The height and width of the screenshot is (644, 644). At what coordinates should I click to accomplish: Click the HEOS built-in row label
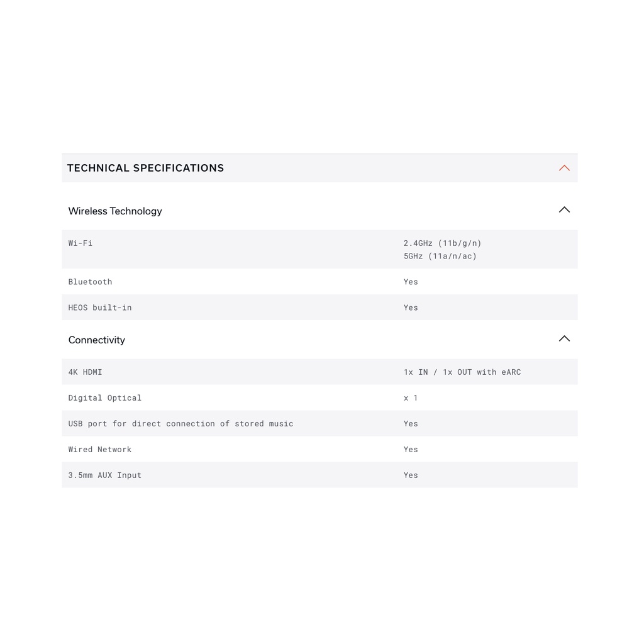[x=100, y=308]
